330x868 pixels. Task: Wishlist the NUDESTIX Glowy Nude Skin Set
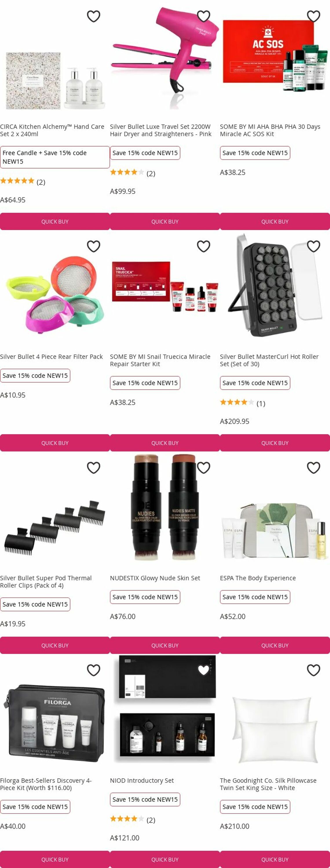click(x=203, y=468)
